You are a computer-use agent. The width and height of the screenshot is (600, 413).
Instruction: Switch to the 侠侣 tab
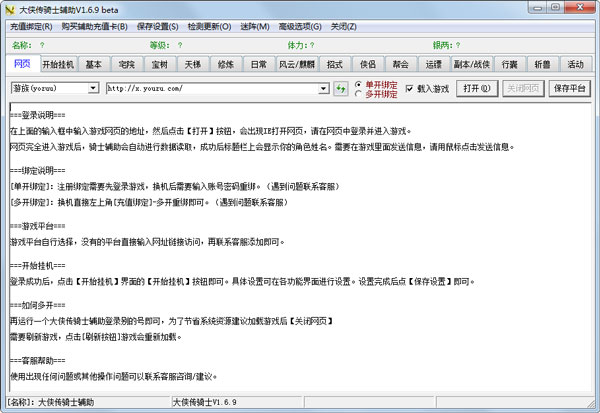[x=367, y=64]
